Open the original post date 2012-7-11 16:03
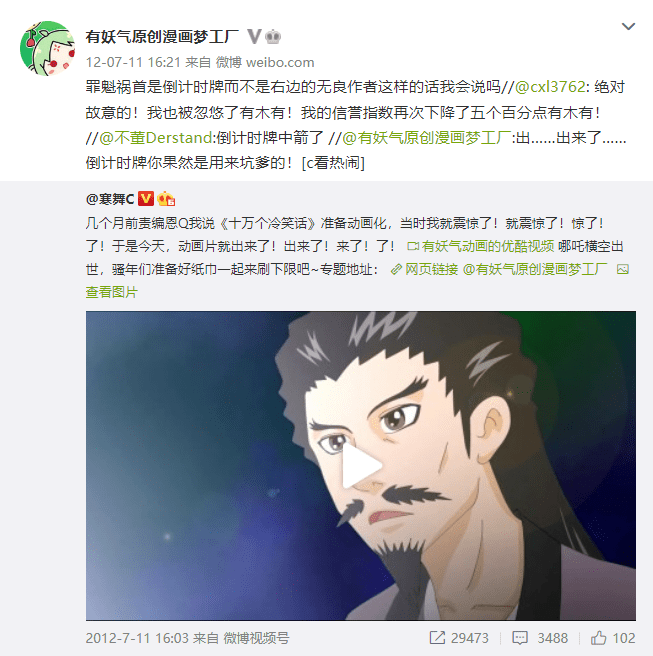This screenshot has width=653, height=656. [x=137, y=638]
